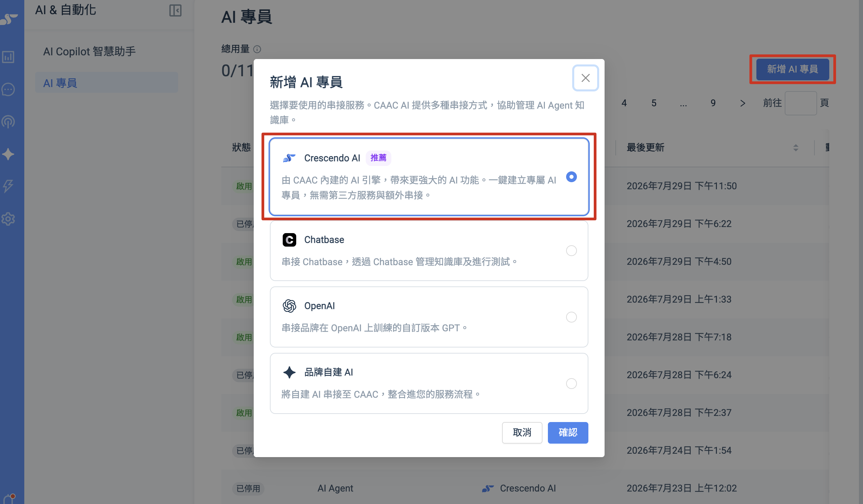Click the info icon beside 總用量
The image size is (863, 504).
point(257,49)
